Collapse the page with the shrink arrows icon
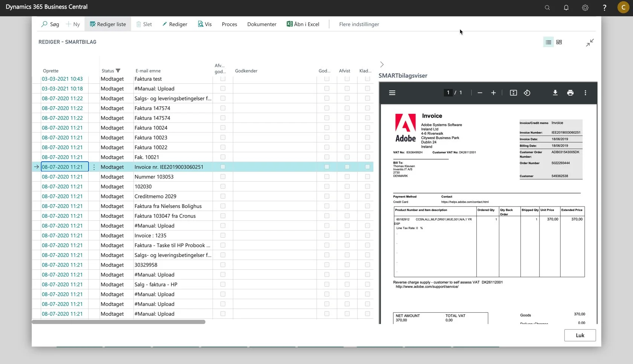 point(590,43)
